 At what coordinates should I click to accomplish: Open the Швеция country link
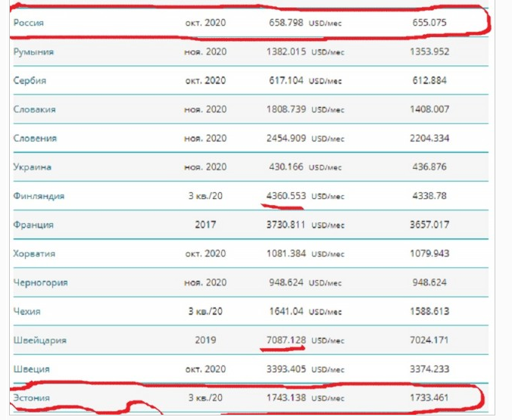coord(31,369)
